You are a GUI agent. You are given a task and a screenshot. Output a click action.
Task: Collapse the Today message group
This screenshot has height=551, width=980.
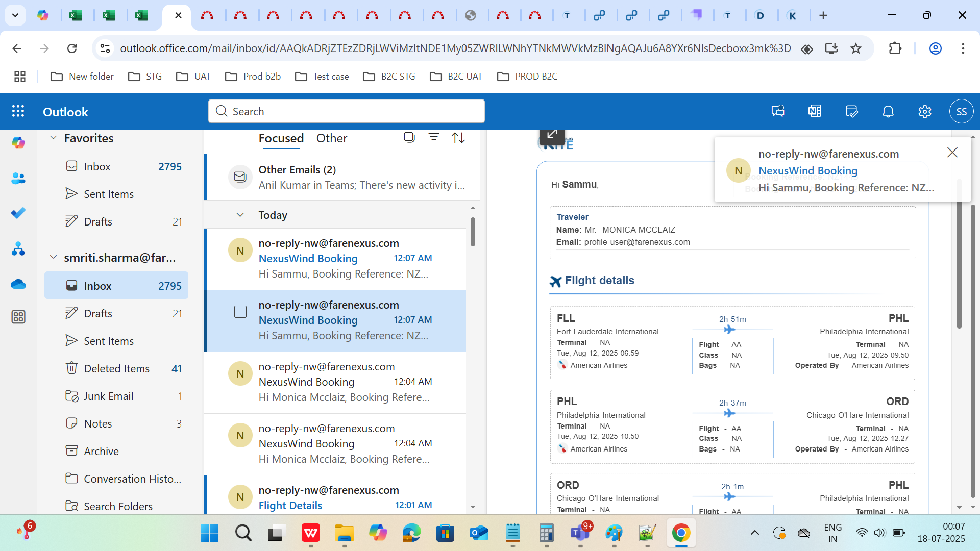(240, 215)
